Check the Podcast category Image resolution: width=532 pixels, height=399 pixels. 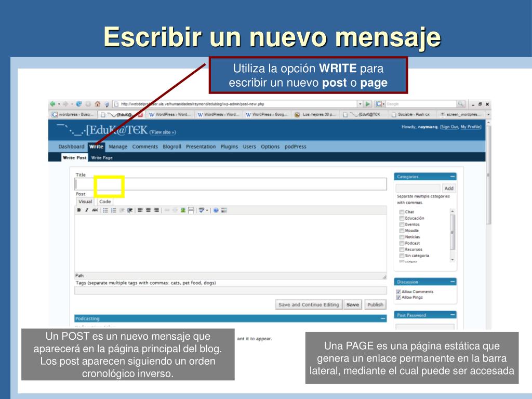tap(402, 243)
